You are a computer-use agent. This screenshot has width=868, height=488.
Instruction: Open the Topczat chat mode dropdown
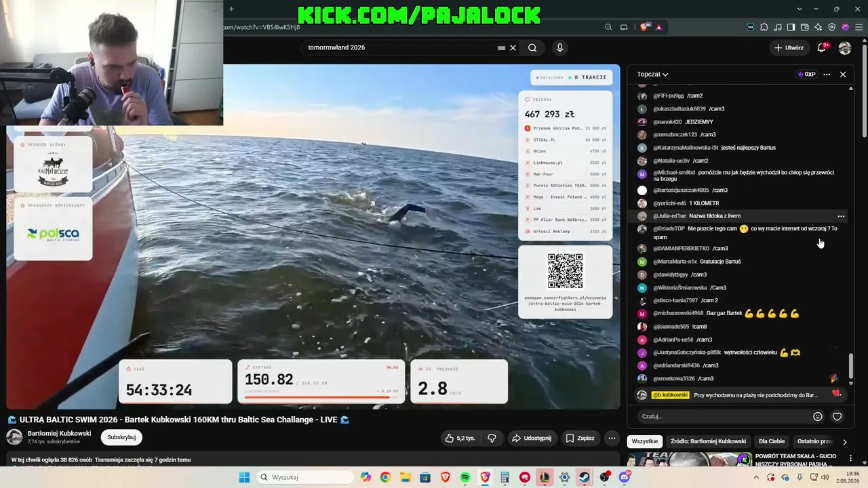click(x=652, y=75)
